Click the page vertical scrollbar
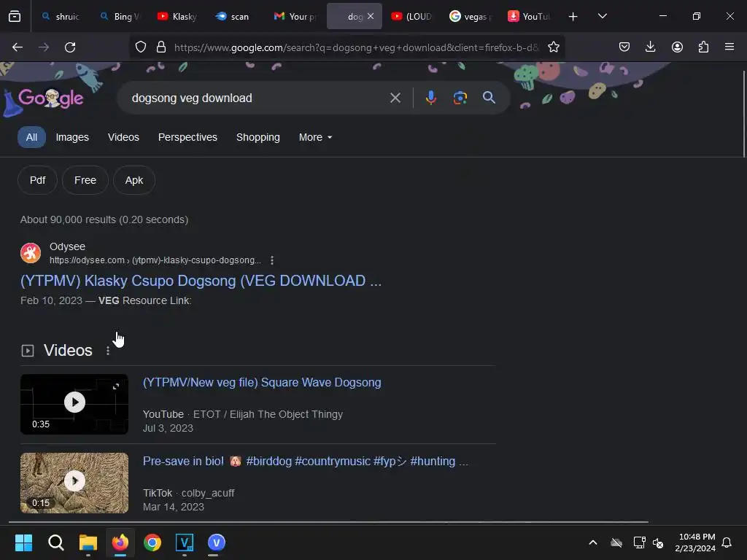Screen dimensions: 747x560 click(x=743, y=114)
